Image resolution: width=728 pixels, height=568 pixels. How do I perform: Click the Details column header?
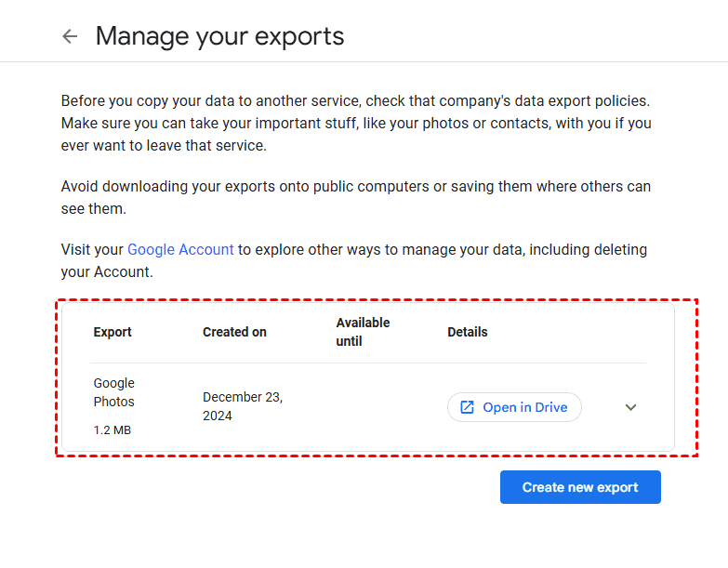click(x=467, y=332)
